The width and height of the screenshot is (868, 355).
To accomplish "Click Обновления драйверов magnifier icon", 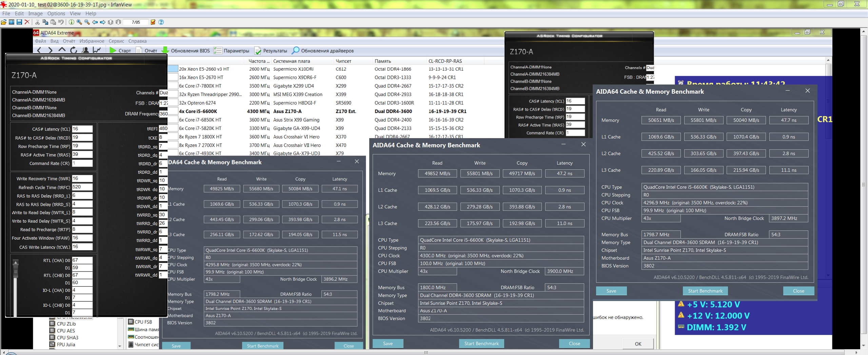I will click(296, 50).
